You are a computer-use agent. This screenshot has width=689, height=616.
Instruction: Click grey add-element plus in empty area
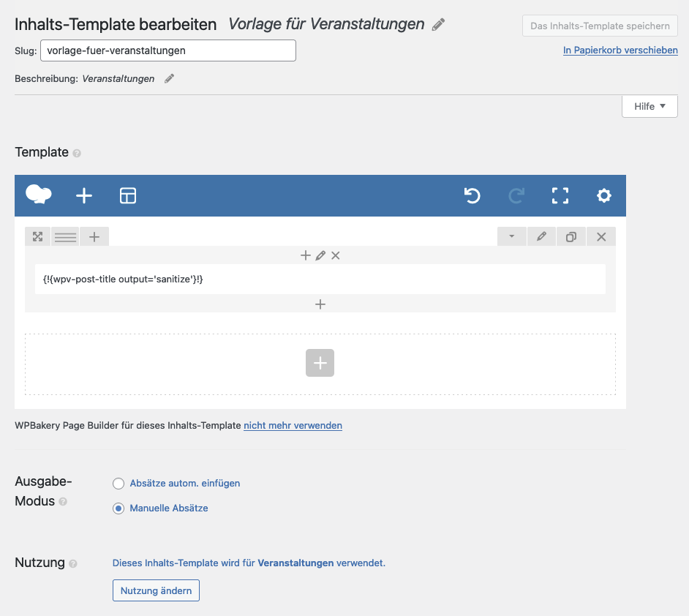tap(320, 363)
